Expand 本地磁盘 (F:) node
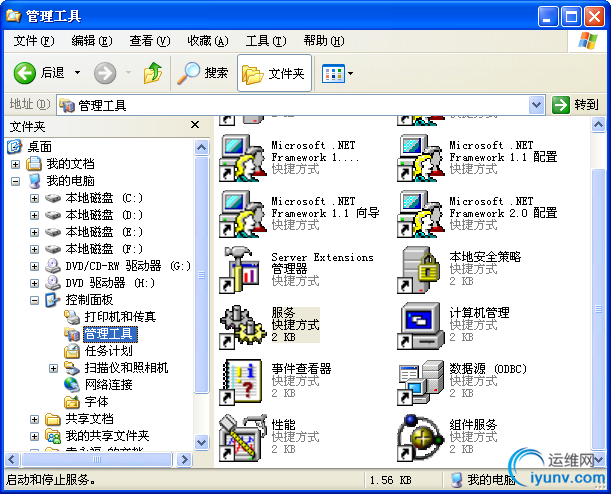 pos(34,249)
